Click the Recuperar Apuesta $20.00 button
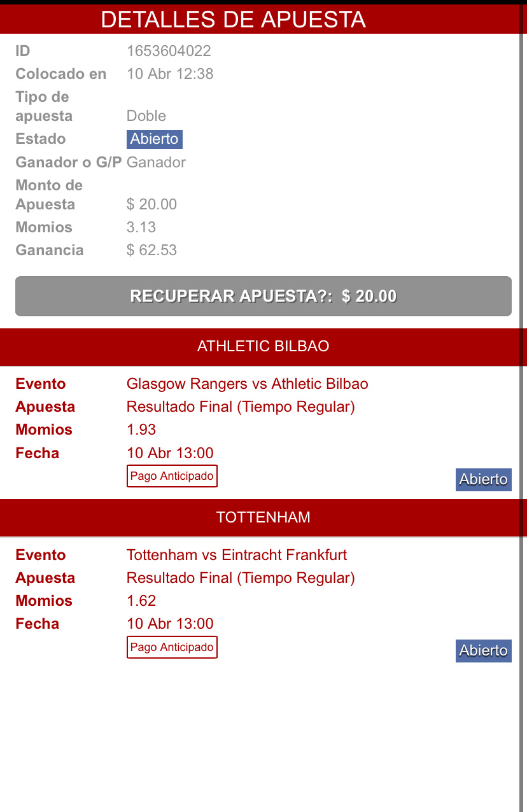 pos(263,296)
